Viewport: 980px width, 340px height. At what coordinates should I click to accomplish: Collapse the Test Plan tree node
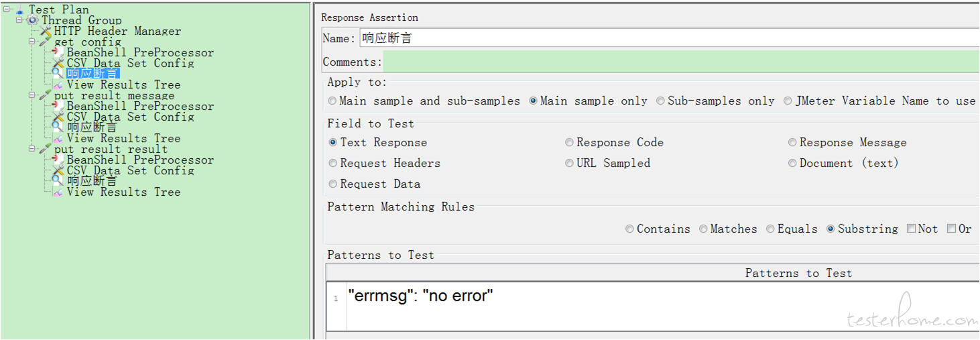pyautogui.click(x=7, y=9)
